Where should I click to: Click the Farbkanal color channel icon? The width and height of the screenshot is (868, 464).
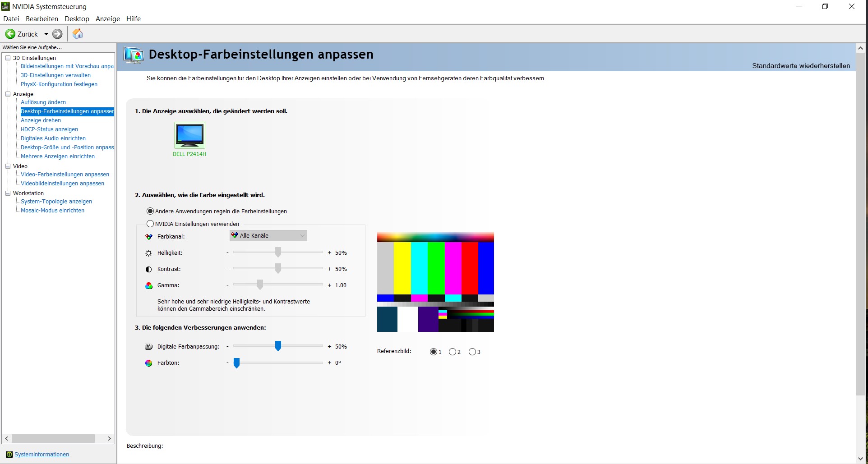pyautogui.click(x=149, y=237)
